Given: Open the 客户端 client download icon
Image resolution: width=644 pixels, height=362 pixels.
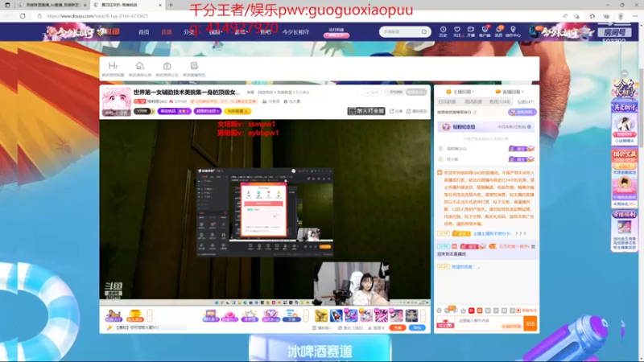Looking at the screenshot, I should [x=485, y=31].
